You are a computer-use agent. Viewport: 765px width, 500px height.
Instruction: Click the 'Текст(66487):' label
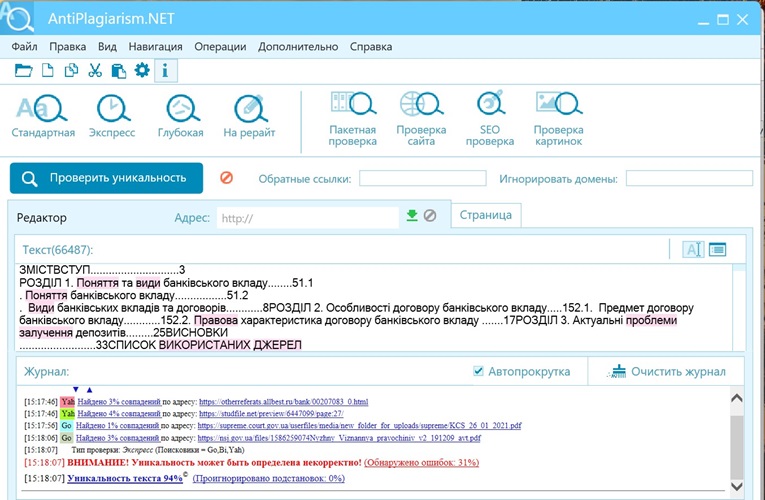58,250
